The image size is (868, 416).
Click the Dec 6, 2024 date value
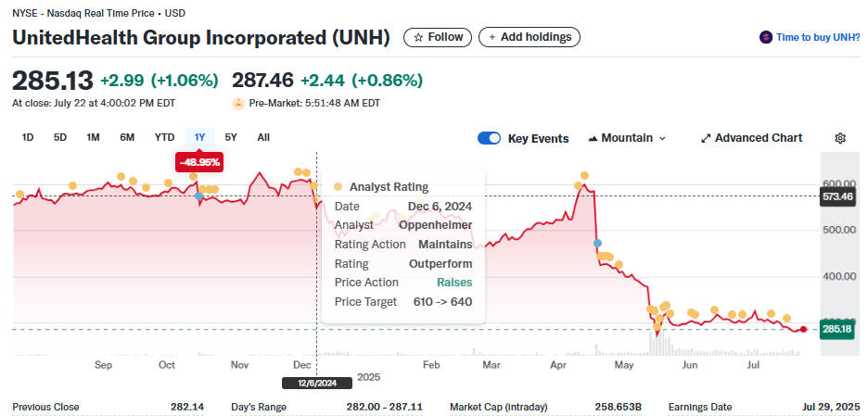tap(440, 207)
